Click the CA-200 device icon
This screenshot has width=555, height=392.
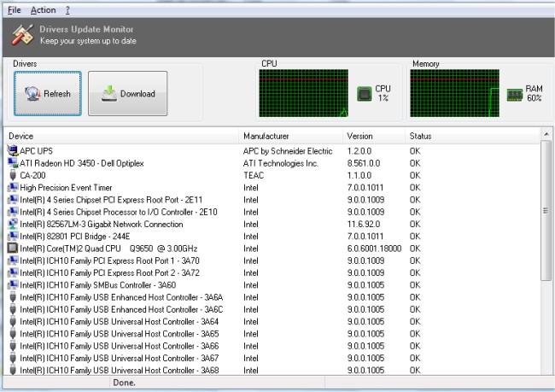coord(12,175)
